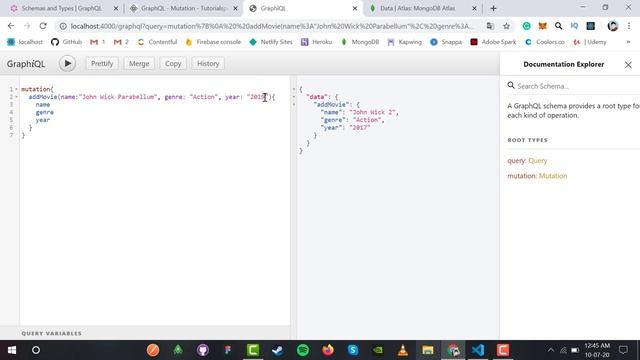Screen dimensions: 640x360
Task: Click the Merge button
Action: tap(139, 64)
